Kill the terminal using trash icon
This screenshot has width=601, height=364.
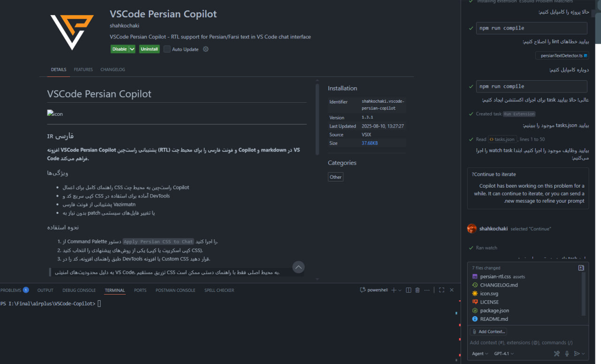point(417,290)
